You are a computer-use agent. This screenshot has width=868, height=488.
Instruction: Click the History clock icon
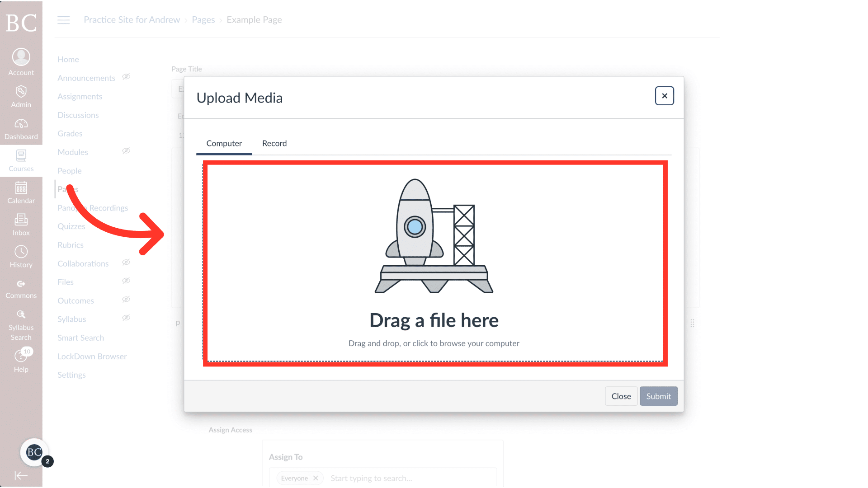click(21, 252)
